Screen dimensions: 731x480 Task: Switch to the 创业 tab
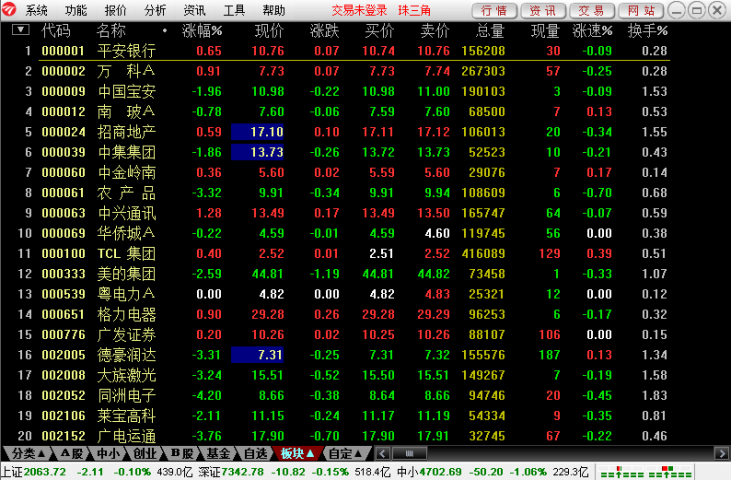coord(144,454)
